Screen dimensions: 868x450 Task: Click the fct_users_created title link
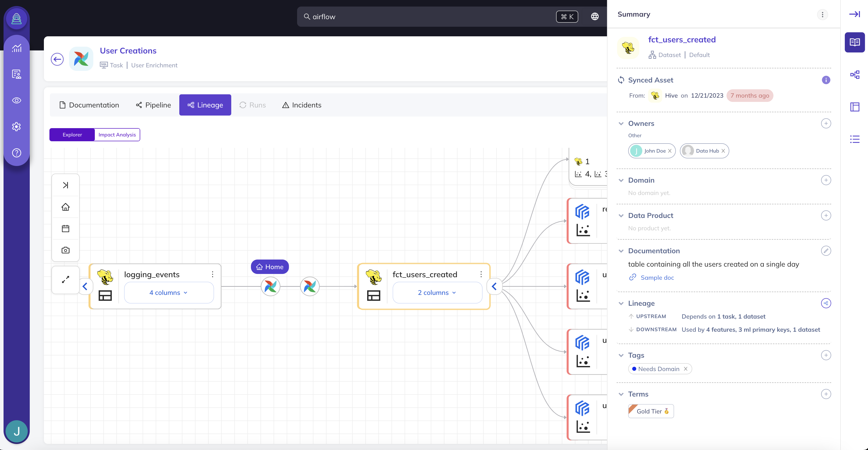tap(682, 39)
